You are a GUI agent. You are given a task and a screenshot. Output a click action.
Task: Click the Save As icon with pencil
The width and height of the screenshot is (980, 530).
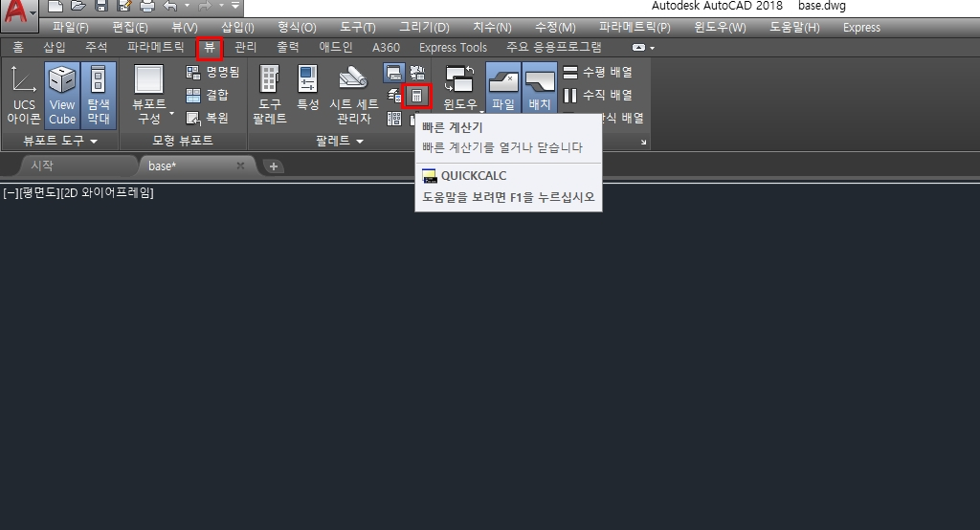click(123, 7)
